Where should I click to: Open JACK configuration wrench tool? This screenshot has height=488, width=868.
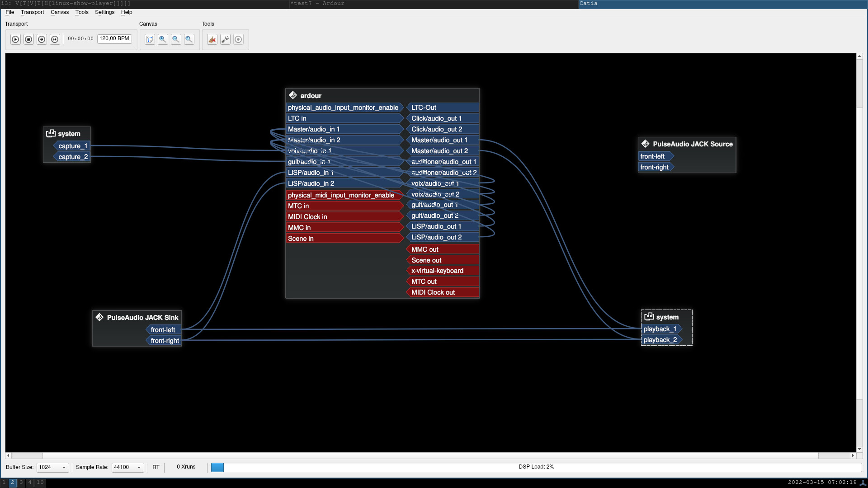225,39
